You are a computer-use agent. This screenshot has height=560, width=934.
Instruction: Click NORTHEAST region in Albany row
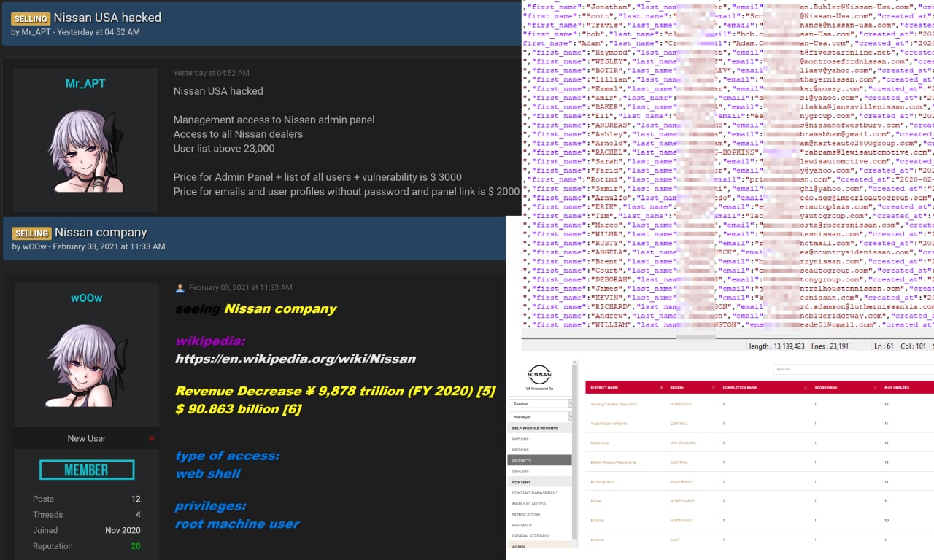pyautogui.click(x=681, y=404)
